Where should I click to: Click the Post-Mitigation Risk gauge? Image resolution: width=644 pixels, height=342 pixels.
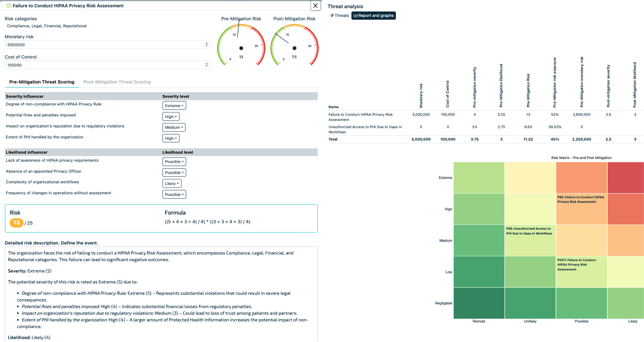pyautogui.click(x=294, y=45)
